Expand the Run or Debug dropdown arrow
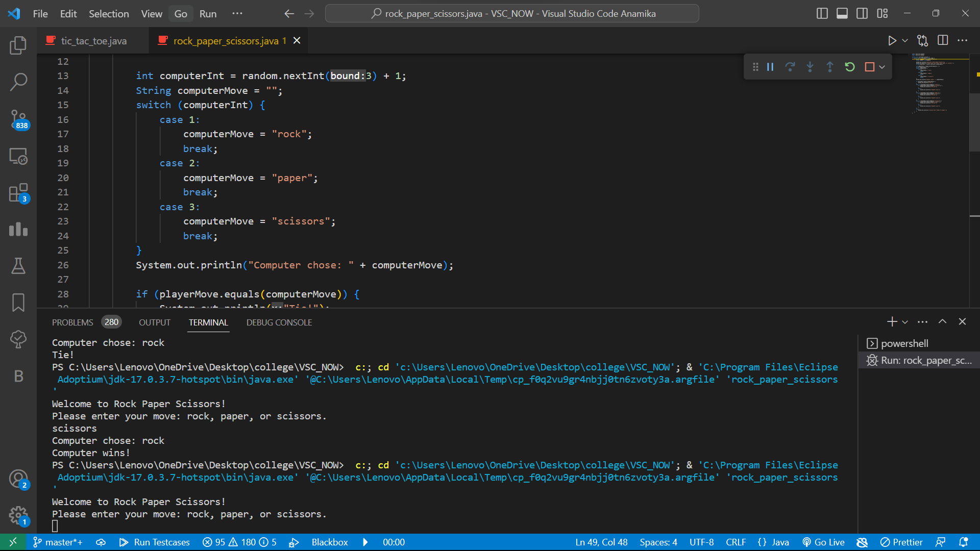 pyautogui.click(x=905, y=41)
